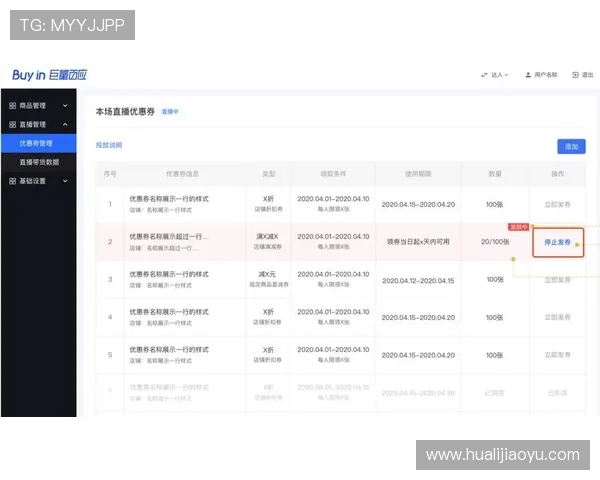Click the blue 直播中 status tag
600x480 pixels.
click(170, 112)
